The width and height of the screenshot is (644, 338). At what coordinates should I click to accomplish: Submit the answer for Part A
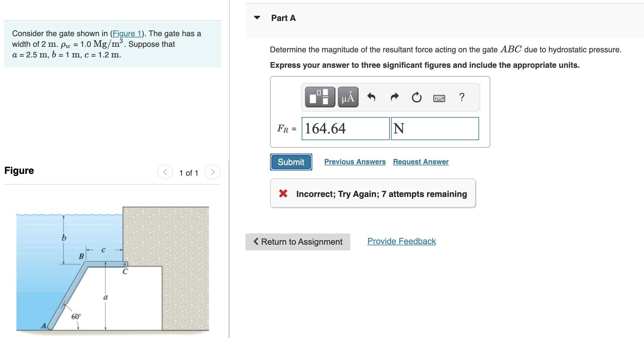(290, 162)
